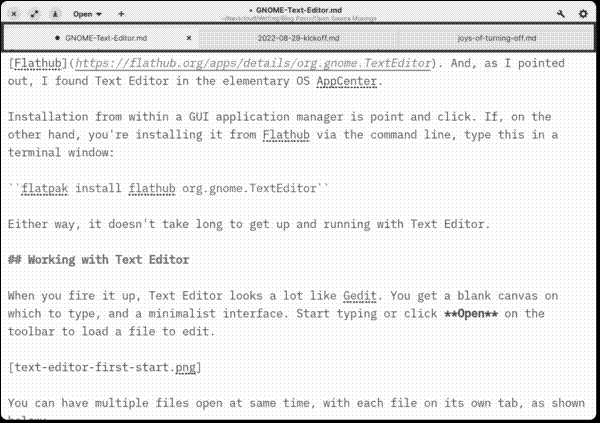Image resolution: width=600 pixels, height=423 pixels.
Task: Expand the Open dropdown button
Action: click(87, 14)
